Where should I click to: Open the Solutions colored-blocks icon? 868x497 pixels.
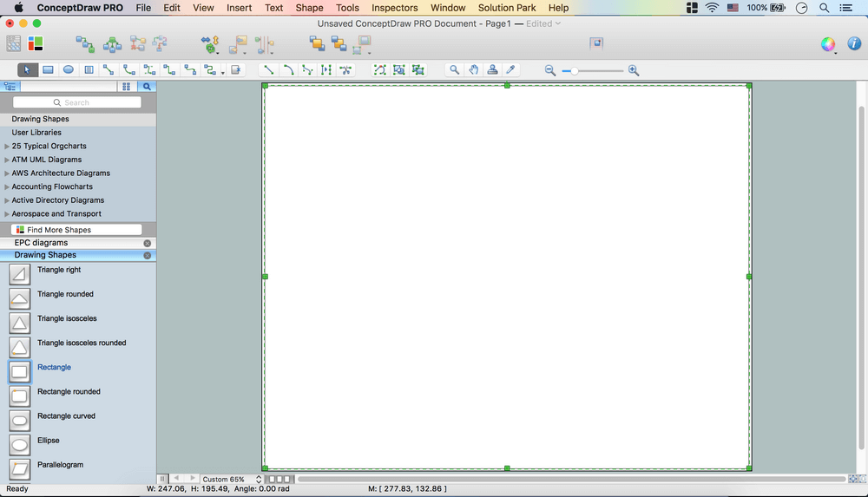tap(36, 43)
